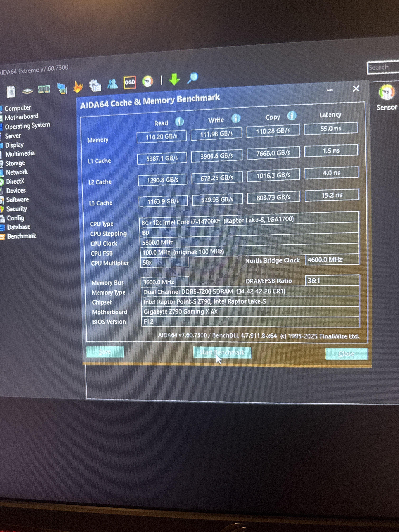399x532 pixels.
Task: Show info for the Write column
Action: tap(236, 119)
